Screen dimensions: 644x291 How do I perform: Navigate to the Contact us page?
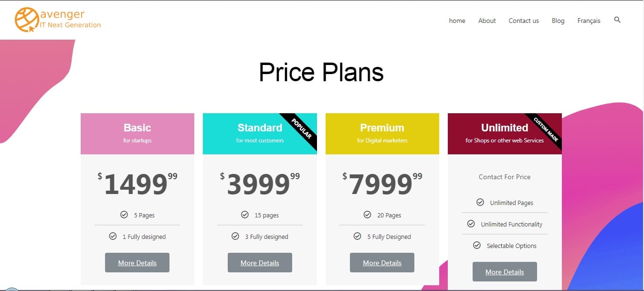click(x=524, y=21)
